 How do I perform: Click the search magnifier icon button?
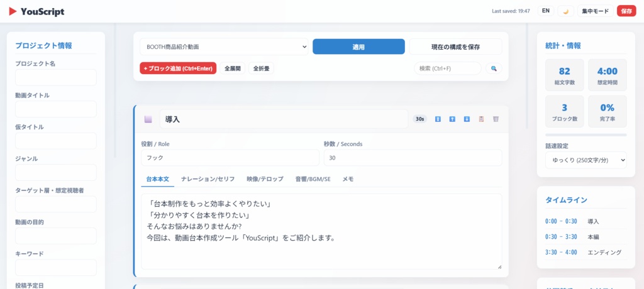pos(494,68)
